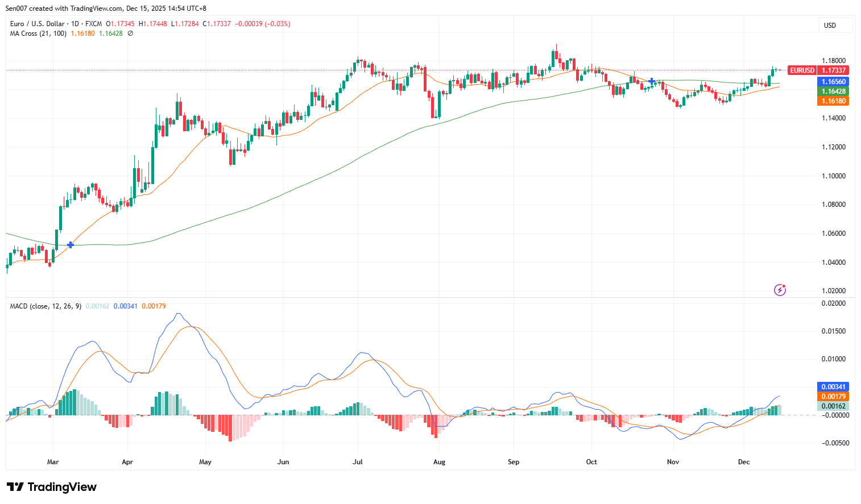
Task: Toggle the blue plus marker near October
Action: 651,81
